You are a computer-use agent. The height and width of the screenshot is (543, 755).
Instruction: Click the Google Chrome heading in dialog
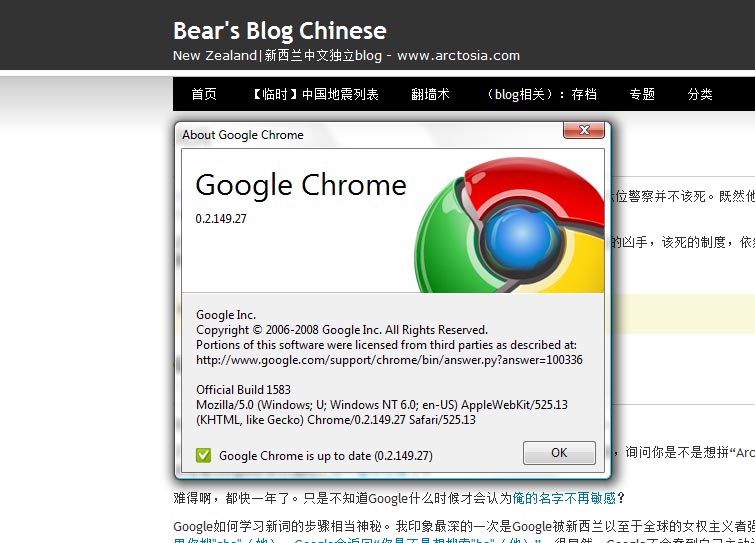pos(301,185)
